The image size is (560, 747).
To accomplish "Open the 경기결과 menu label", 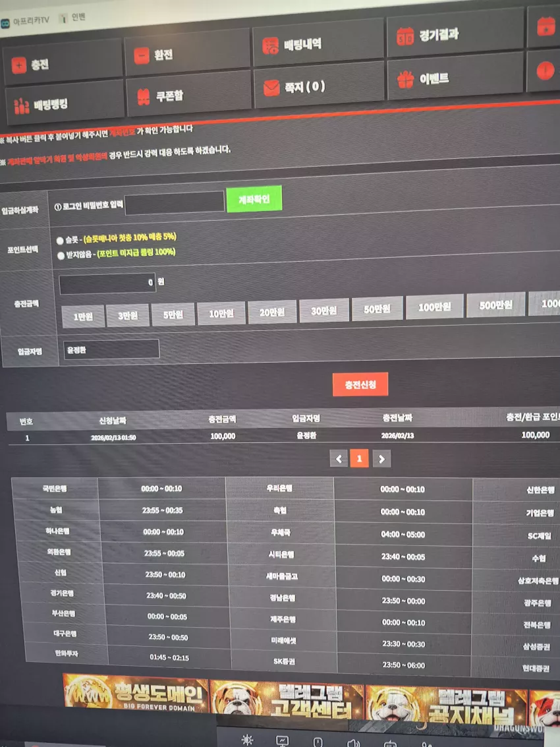I will coord(439,34).
